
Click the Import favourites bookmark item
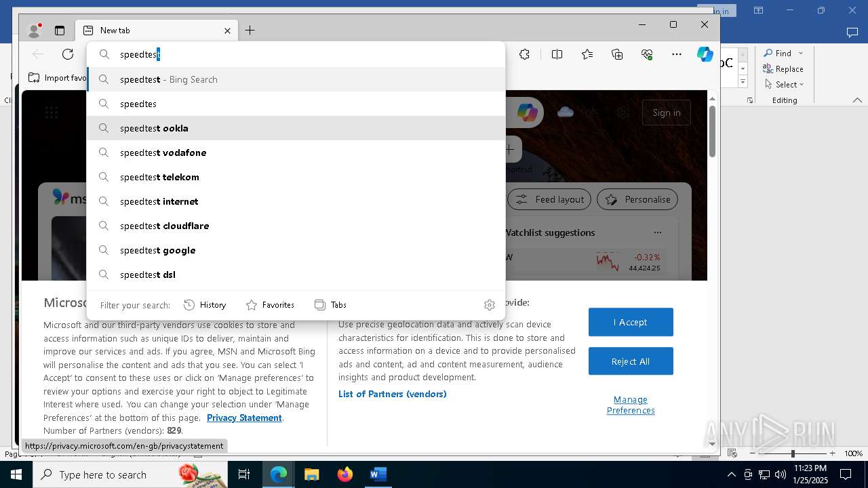click(x=58, y=78)
